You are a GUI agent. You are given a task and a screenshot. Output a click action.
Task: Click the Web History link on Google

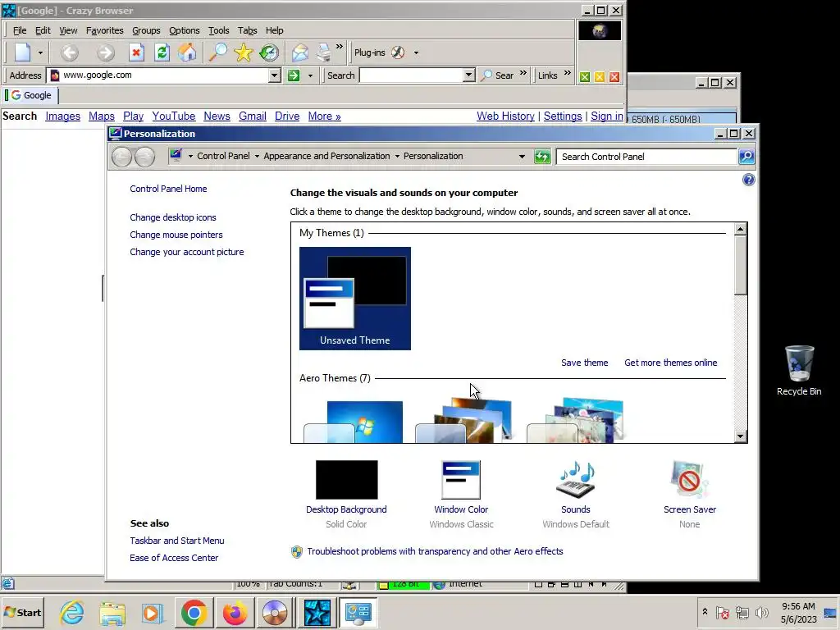coord(505,116)
